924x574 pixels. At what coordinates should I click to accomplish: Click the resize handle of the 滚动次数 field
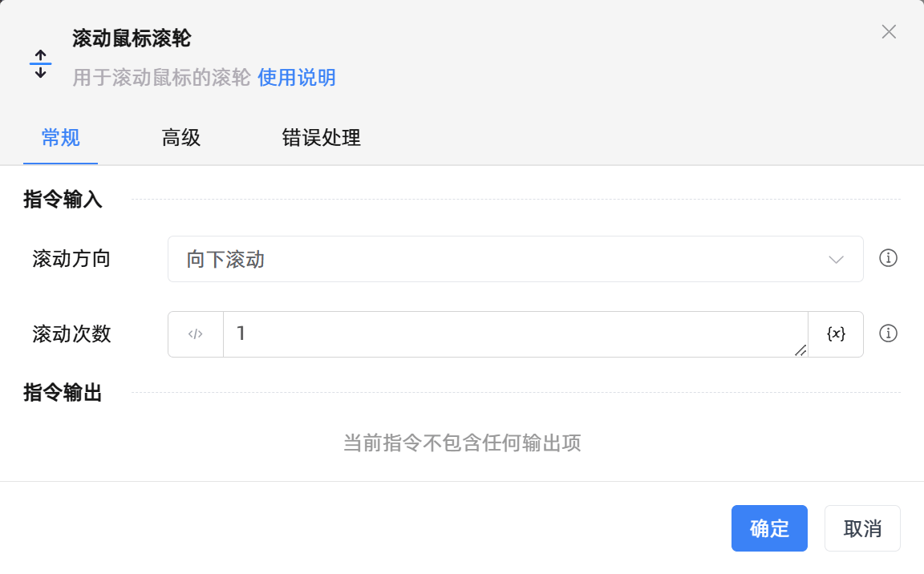point(800,350)
